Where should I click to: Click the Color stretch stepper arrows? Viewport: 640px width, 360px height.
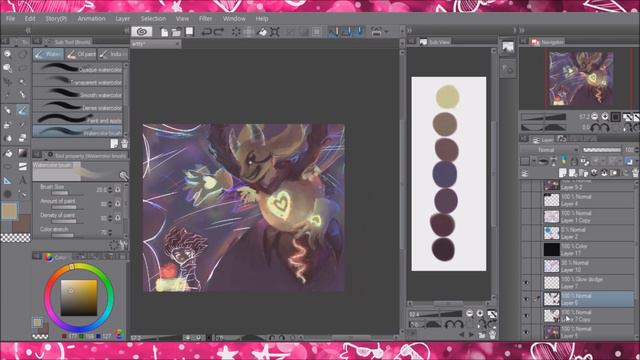110,232
